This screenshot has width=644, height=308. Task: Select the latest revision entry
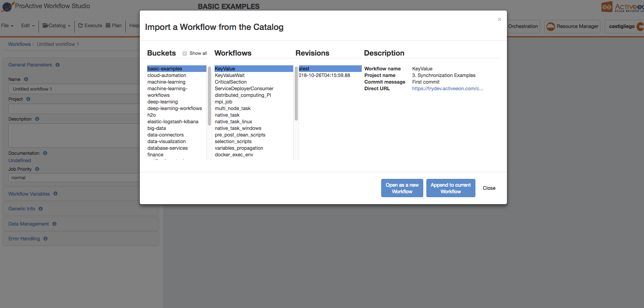click(x=330, y=69)
